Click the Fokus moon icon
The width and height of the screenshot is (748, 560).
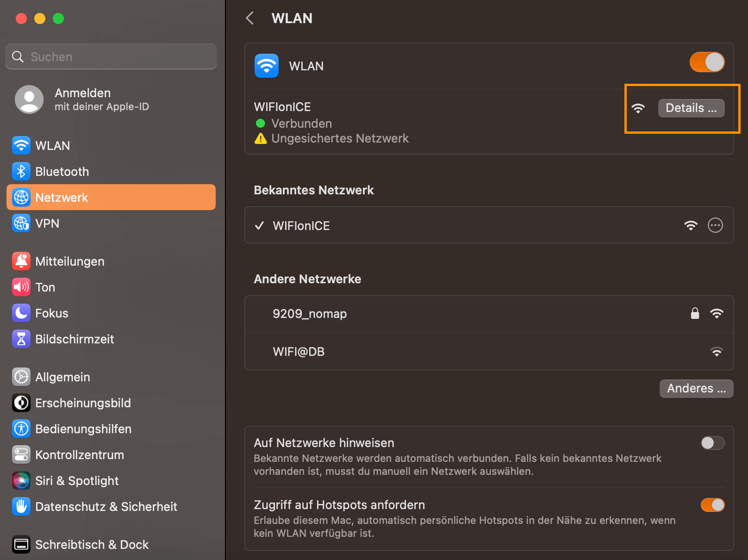21,313
